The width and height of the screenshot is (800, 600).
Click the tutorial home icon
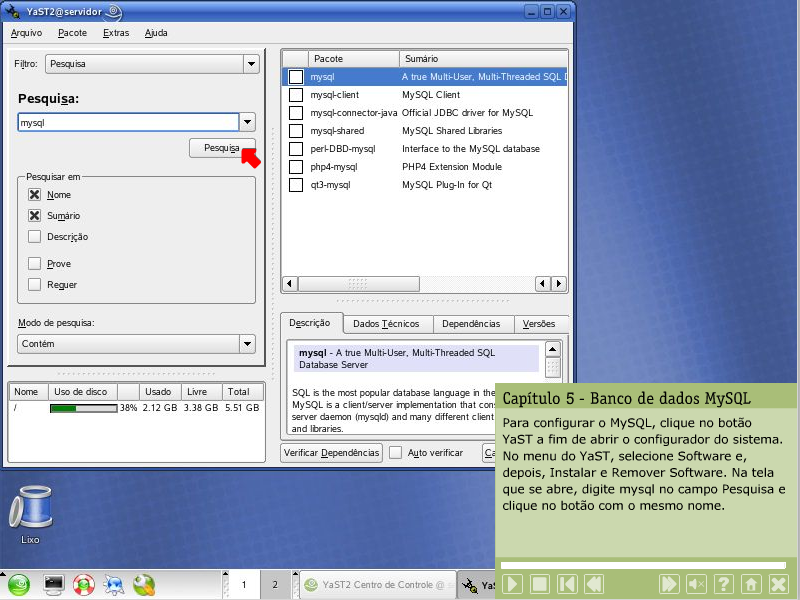[751, 584]
